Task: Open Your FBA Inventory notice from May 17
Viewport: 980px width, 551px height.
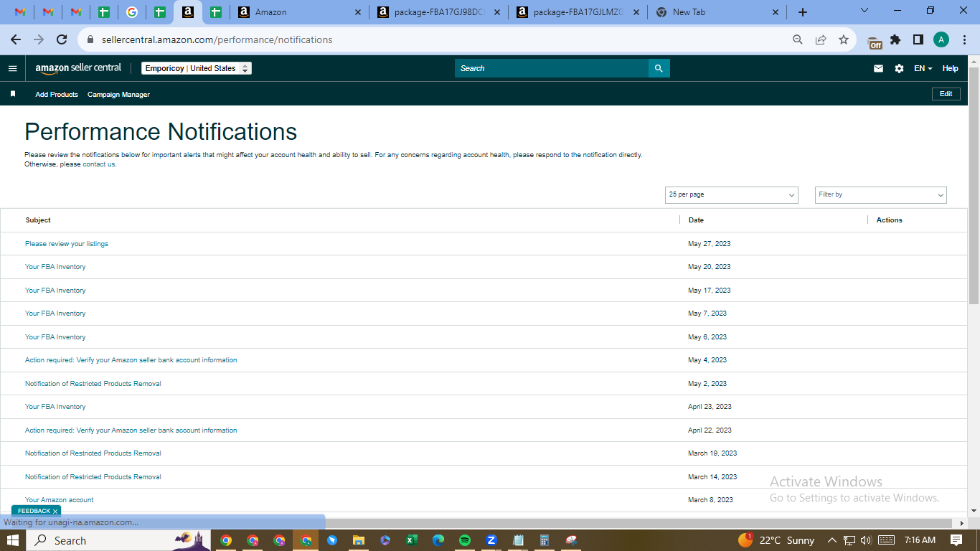Action: pos(55,291)
